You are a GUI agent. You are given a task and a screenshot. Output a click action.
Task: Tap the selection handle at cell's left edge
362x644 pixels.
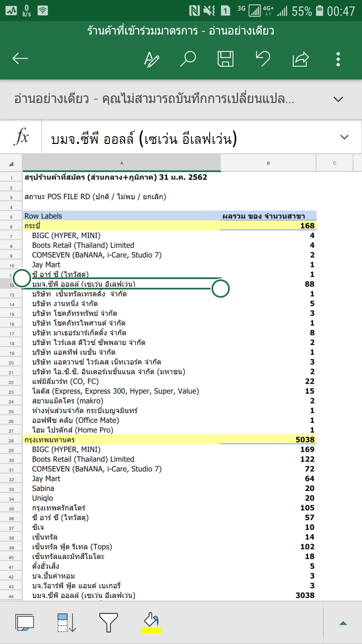click(22, 278)
